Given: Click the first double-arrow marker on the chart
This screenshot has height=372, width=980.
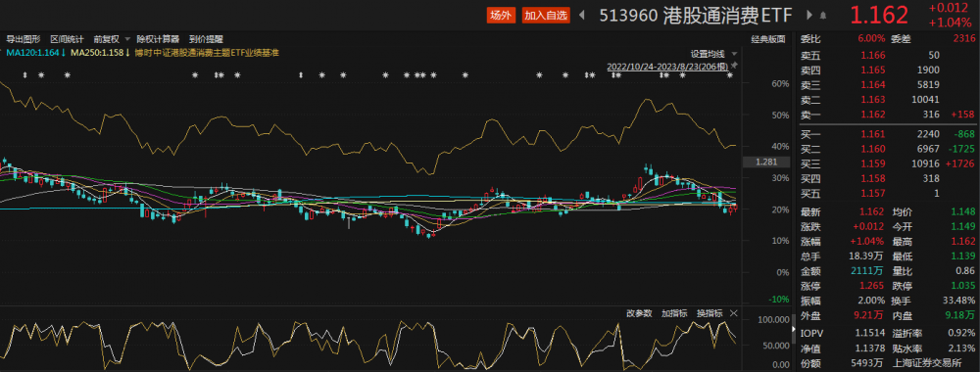Looking at the screenshot, I should click(25, 75).
